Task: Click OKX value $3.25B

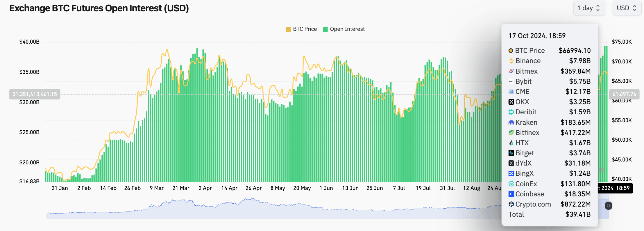Action: [580, 102]
